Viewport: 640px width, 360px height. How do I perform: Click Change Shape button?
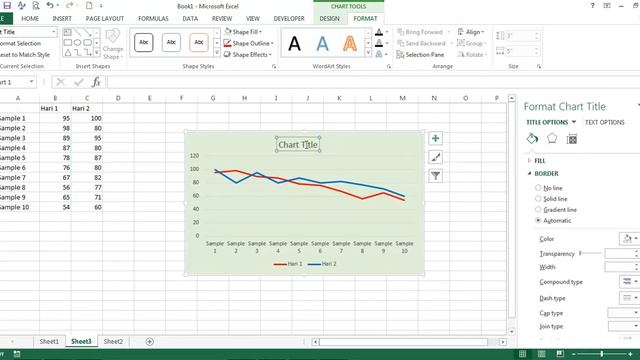click(113, 44)
